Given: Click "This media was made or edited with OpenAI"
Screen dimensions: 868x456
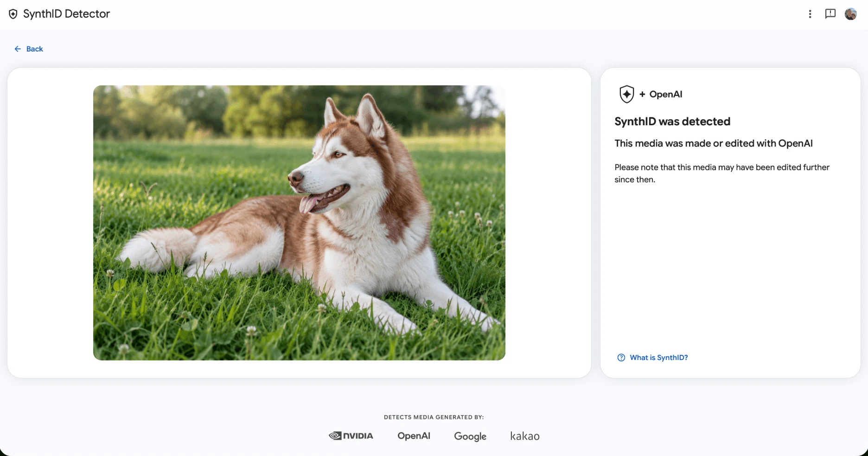Looking at the screenshot, I should tap(714, 143).
